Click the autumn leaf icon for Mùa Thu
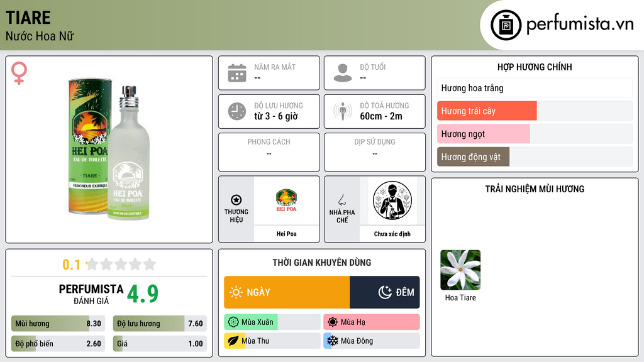This screenshot has width=644, height=362. tap(233, 341)
